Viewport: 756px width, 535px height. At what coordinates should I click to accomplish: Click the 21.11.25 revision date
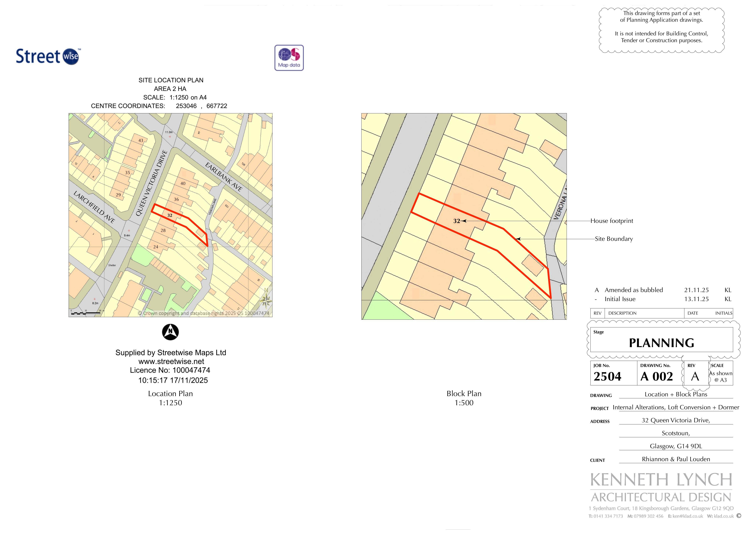coord(696,290)
